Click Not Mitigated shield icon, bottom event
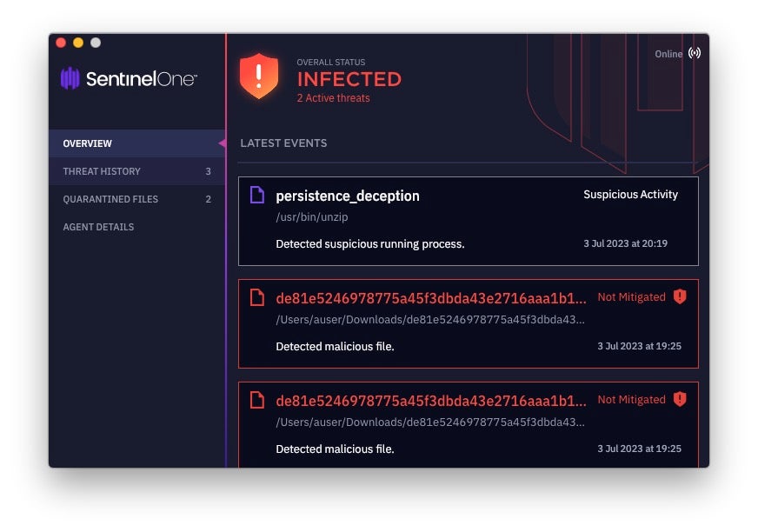758x532 pixels. point(680,399)
